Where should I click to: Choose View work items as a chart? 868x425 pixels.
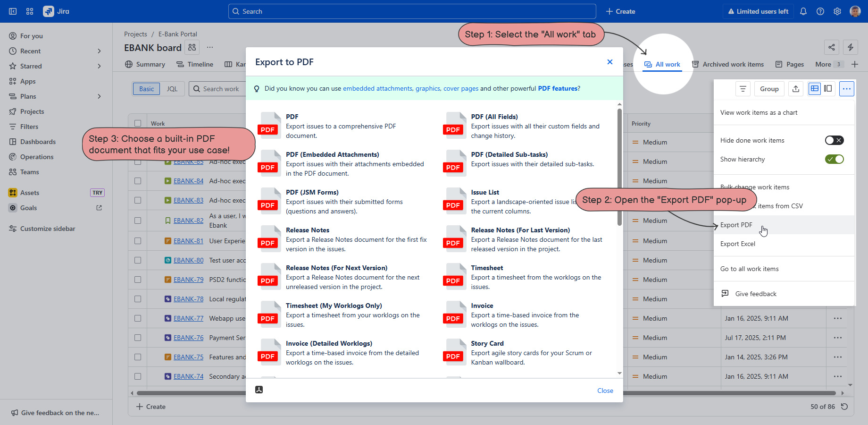pyautogui.click(x=784, y=112)
